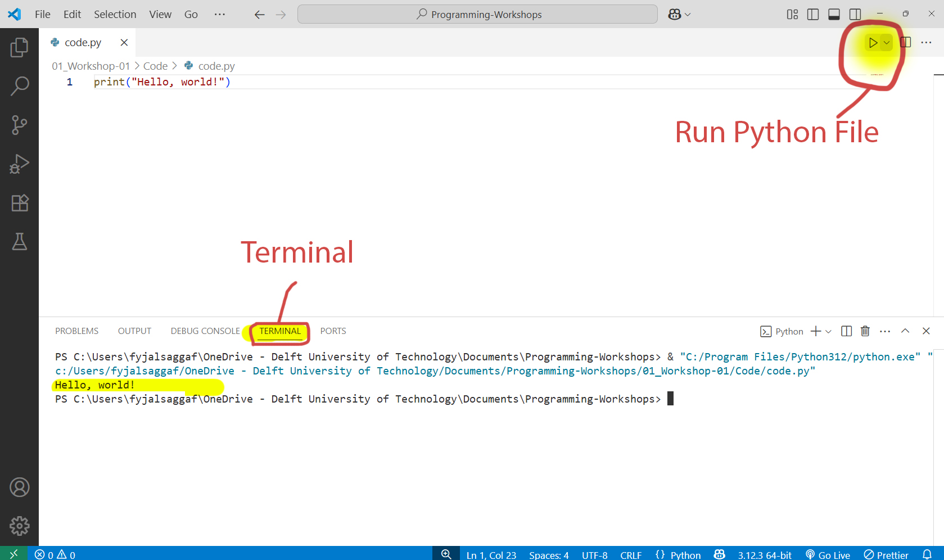Click line number 1 in the gutter
944x560 pixels.
[x=70, y=82]
